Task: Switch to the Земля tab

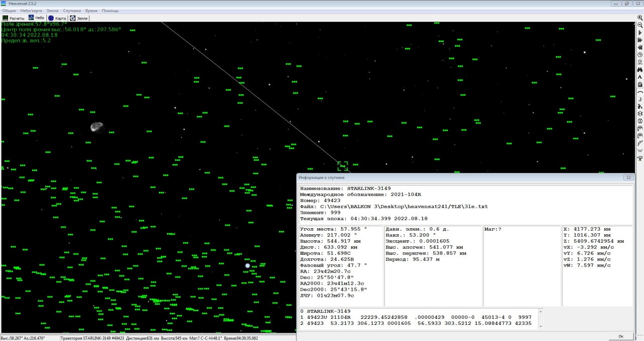Action: pos(79,18)
